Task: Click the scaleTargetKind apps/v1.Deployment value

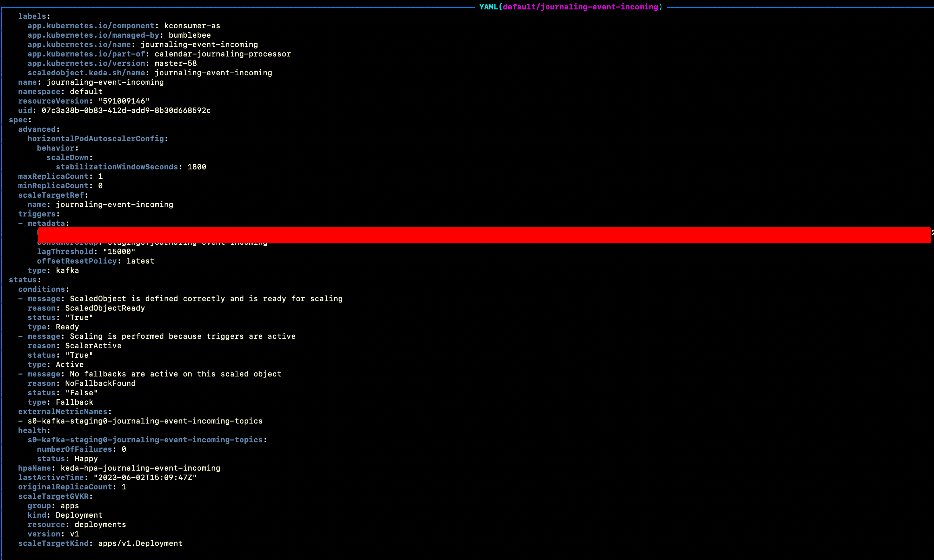Action: coord(140,543)
